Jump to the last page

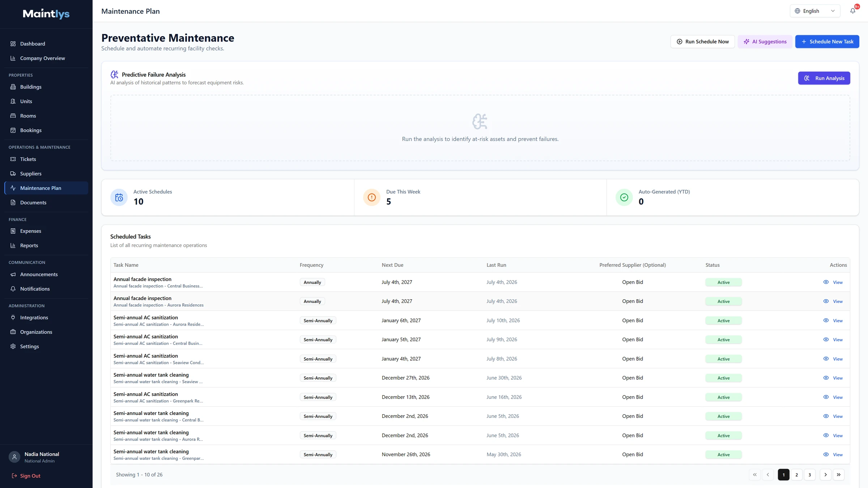tap(839, 475)
